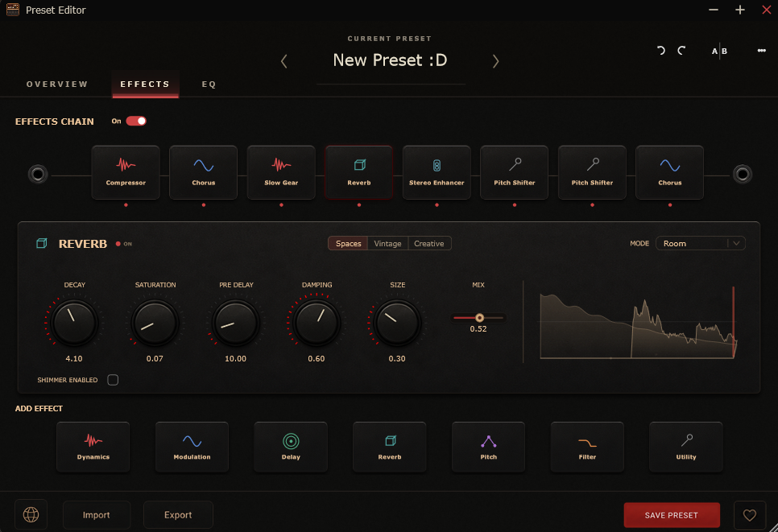
Task: Add a Delay effect
Action: coord(291,447)
